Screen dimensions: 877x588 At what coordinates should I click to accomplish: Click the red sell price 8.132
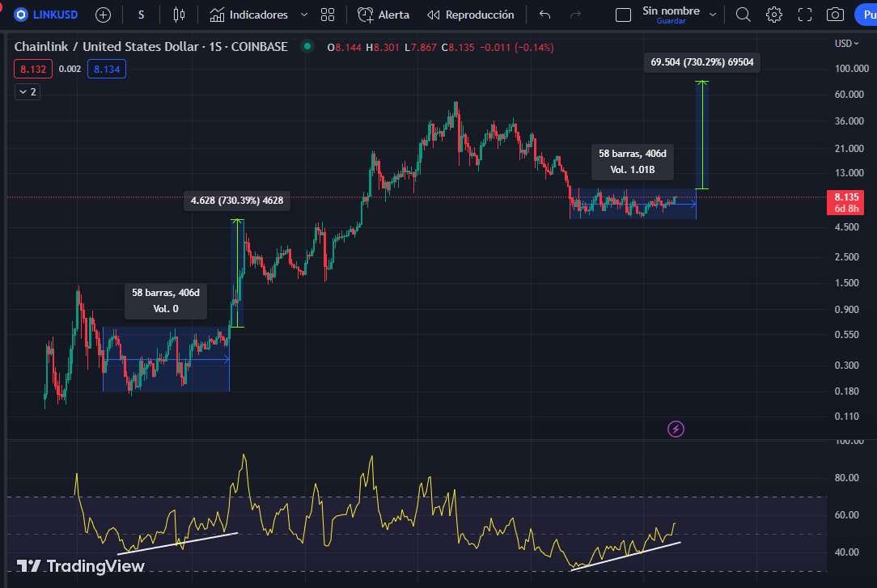[x=33, y=70]
